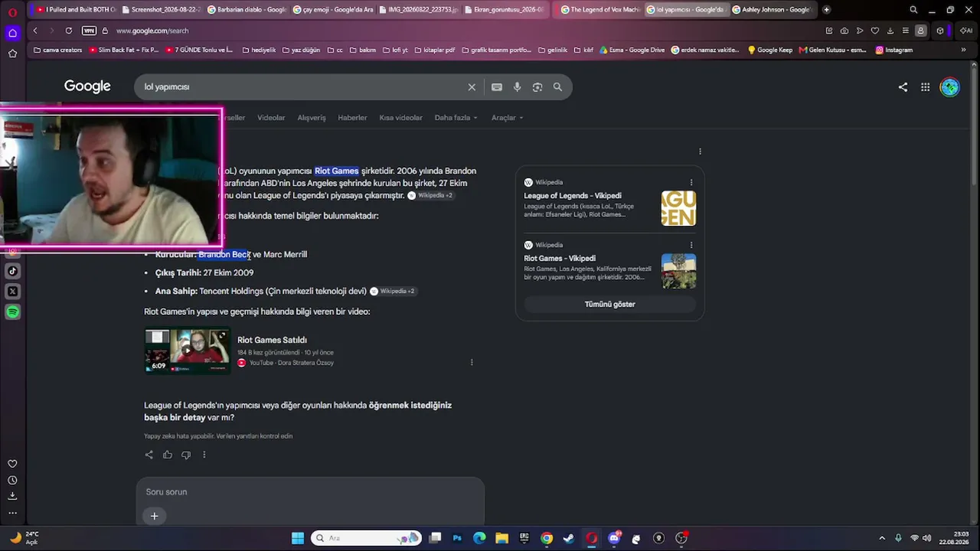Open Google Lens image search
The height and width of the screenshot is (551, 980).
click(x=537, y=87)
